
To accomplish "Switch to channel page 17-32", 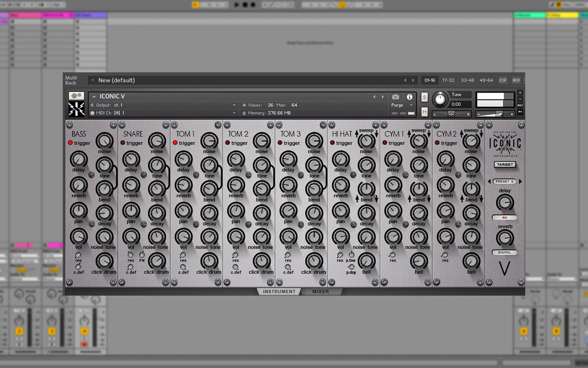I will (x=448, y=80).
